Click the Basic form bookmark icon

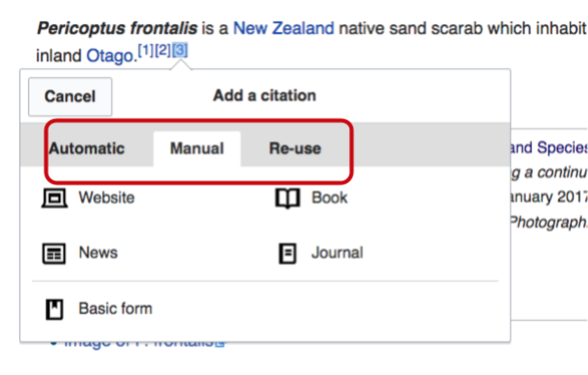tap(54, 309)
